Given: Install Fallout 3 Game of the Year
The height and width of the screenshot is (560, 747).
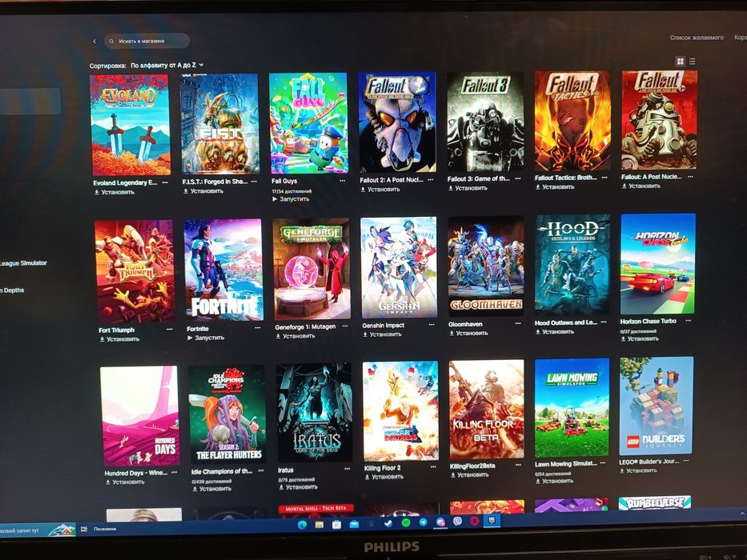Looking at the screenshot, I should pyautogui.click(x=468, y=188).
